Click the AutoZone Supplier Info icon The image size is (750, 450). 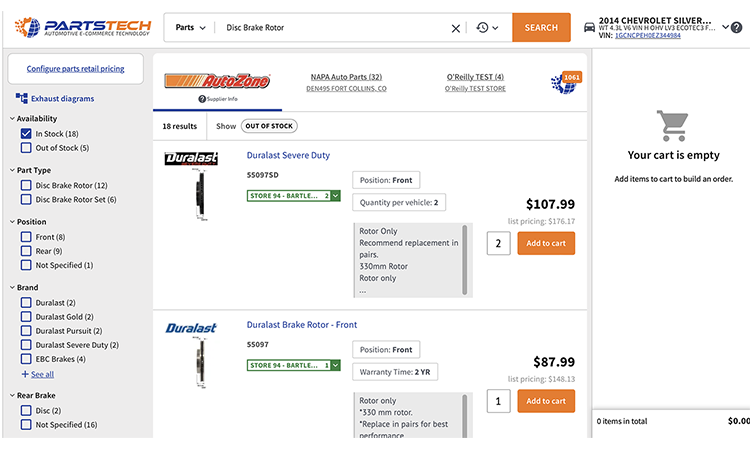[202, 99]
